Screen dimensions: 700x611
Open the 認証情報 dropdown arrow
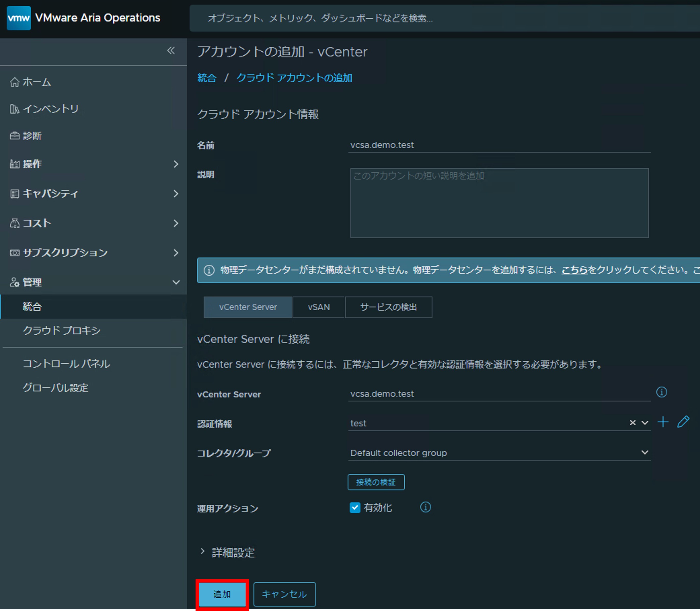click(645, 423)
